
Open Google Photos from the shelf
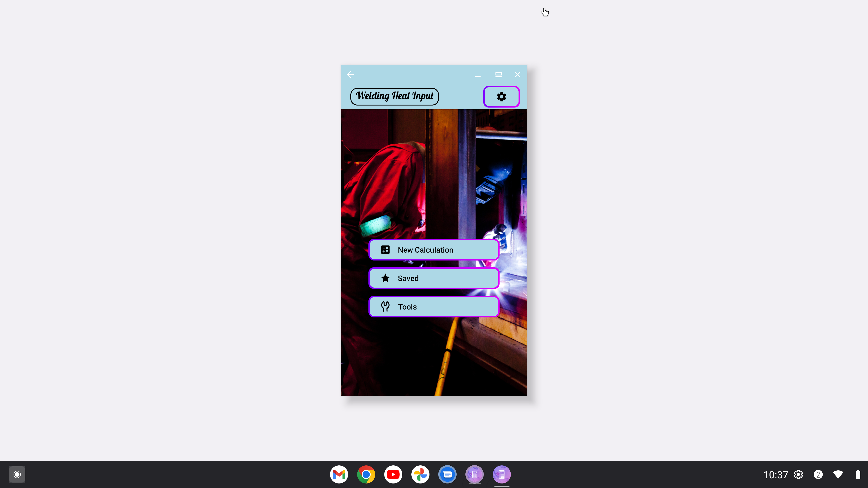coord(420,474)
